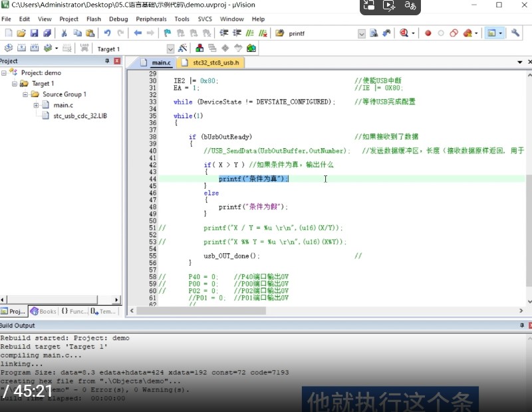
Task: Toggle bookmark with the blue flag icon
Action: pyautogui.click(x=168, y=33)
